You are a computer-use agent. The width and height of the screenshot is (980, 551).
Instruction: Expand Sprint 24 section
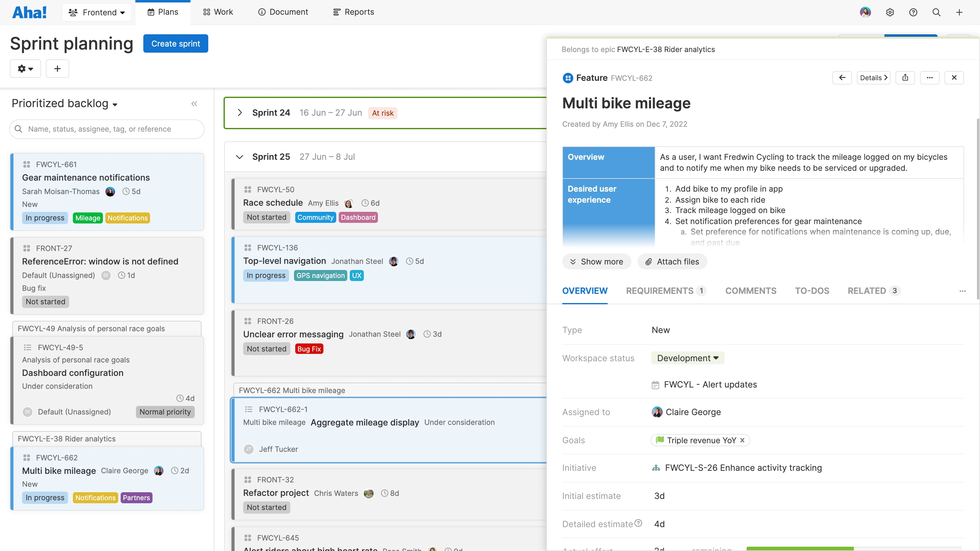point(240,113)
